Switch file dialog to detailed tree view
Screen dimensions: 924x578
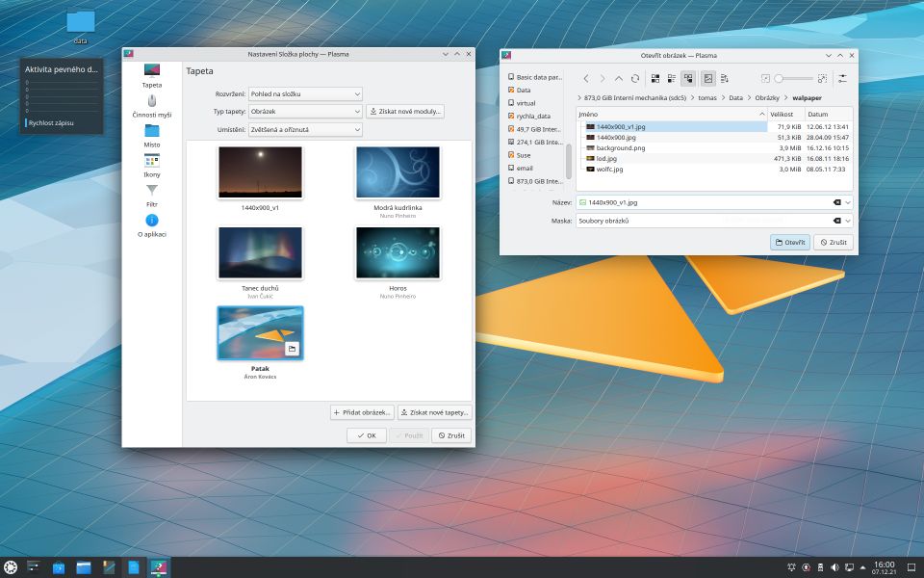[687, 78]
